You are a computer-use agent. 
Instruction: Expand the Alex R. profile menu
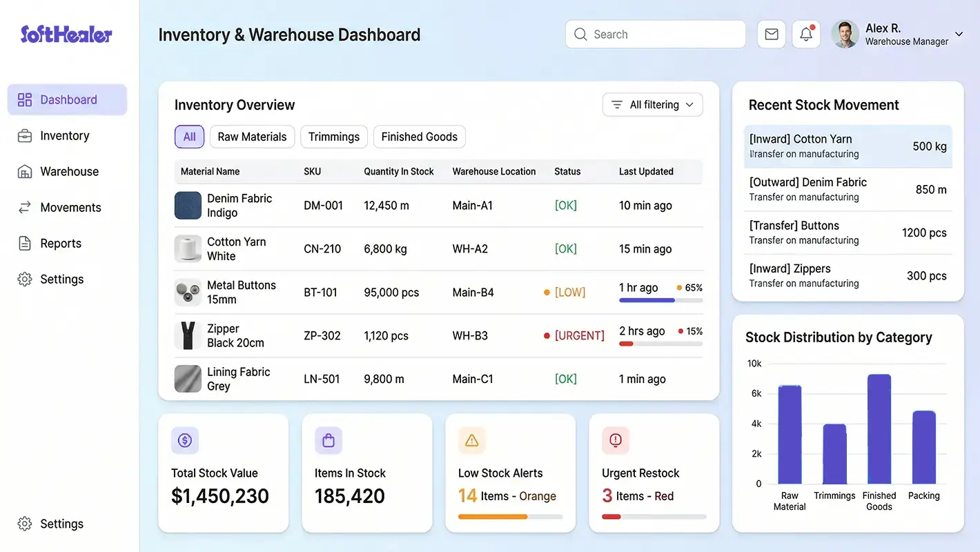959,34
